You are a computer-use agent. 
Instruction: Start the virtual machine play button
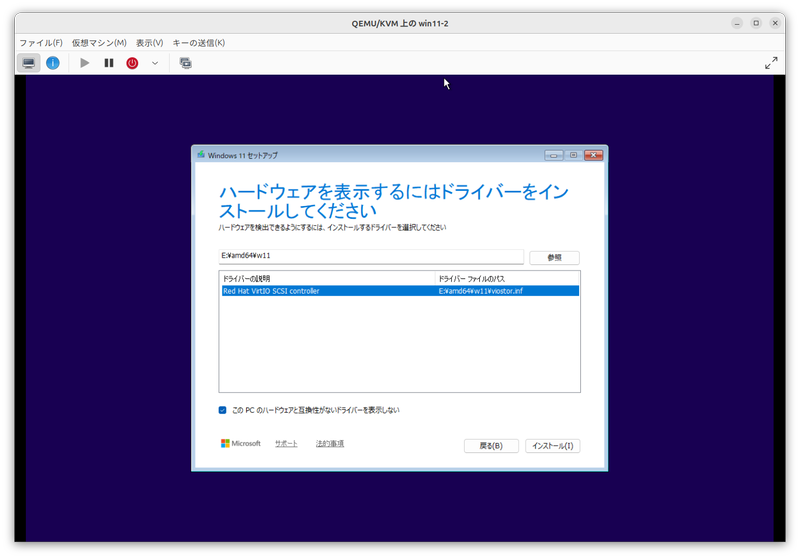[85, 63]
